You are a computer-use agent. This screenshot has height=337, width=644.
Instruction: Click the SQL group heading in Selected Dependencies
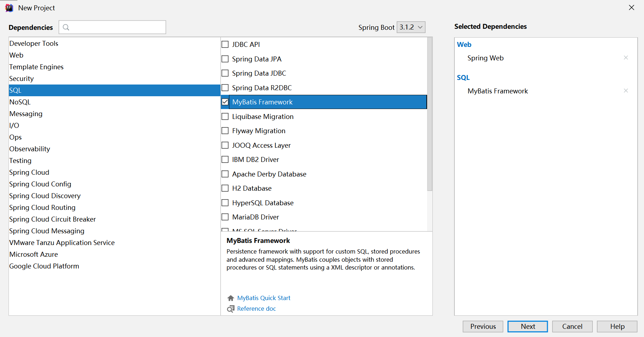(x=463, y=77)
